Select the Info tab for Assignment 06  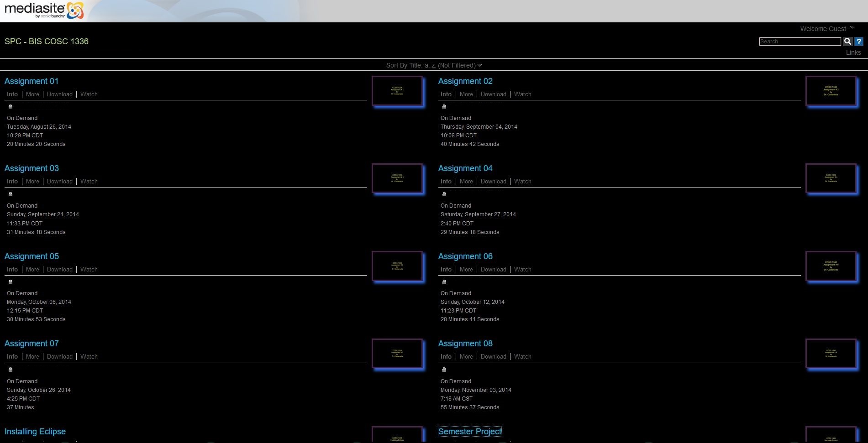click(x=446, y=269)
